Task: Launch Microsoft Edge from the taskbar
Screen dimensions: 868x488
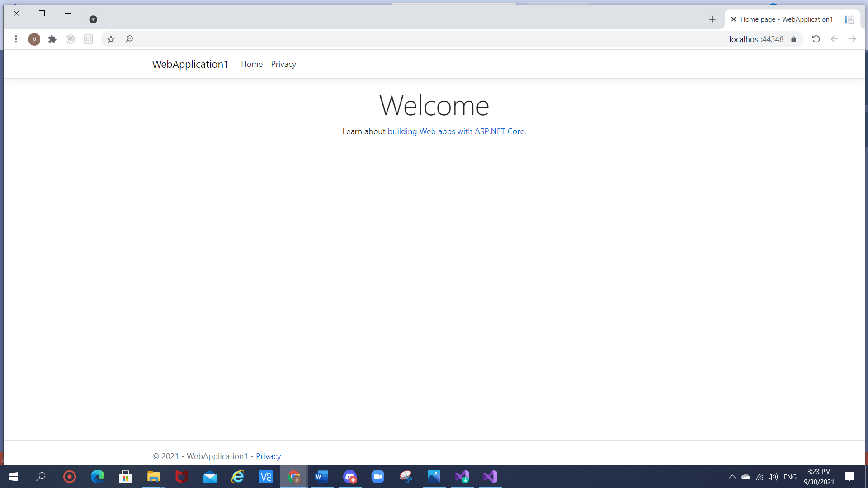Action: tap(98, 477)
